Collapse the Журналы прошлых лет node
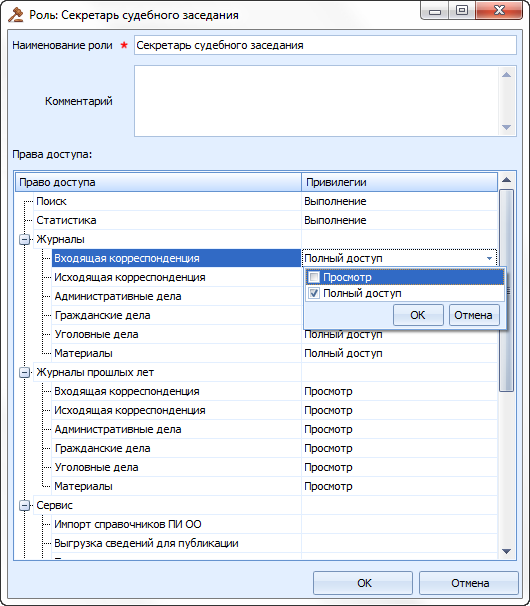530x606 pixels. 24,373
